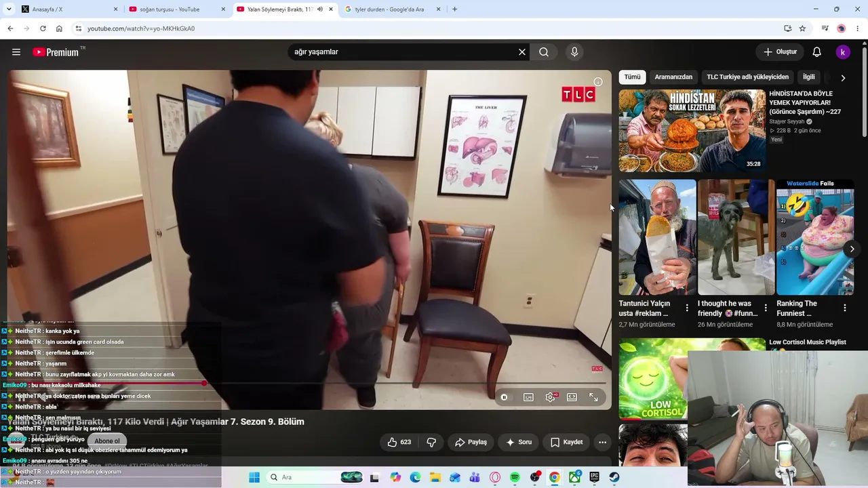Open the YouTube account avatar menu
868x488 pixels.
tap(843, 52)
